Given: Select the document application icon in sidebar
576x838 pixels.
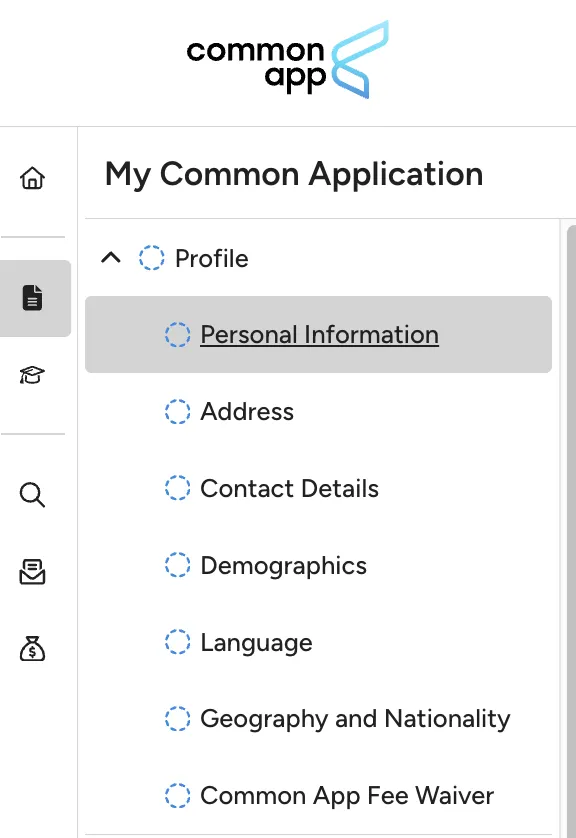Looking at the screenshot, I should [33, 298].
